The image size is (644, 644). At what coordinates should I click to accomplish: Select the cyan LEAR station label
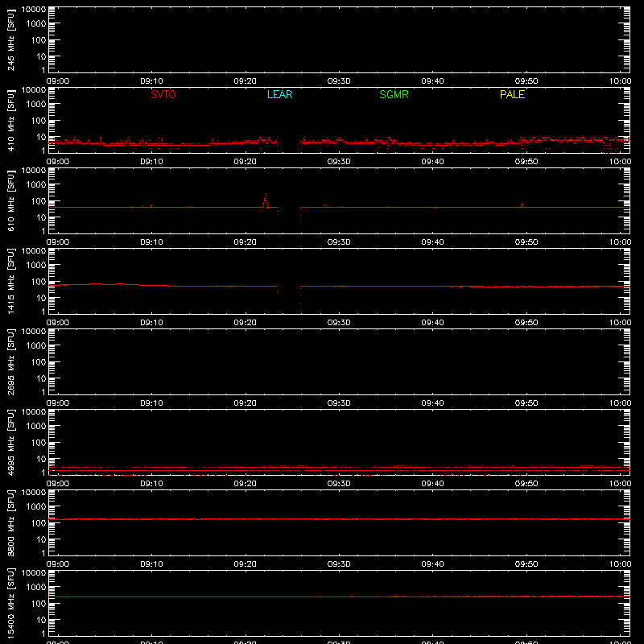tap(279, 94)
